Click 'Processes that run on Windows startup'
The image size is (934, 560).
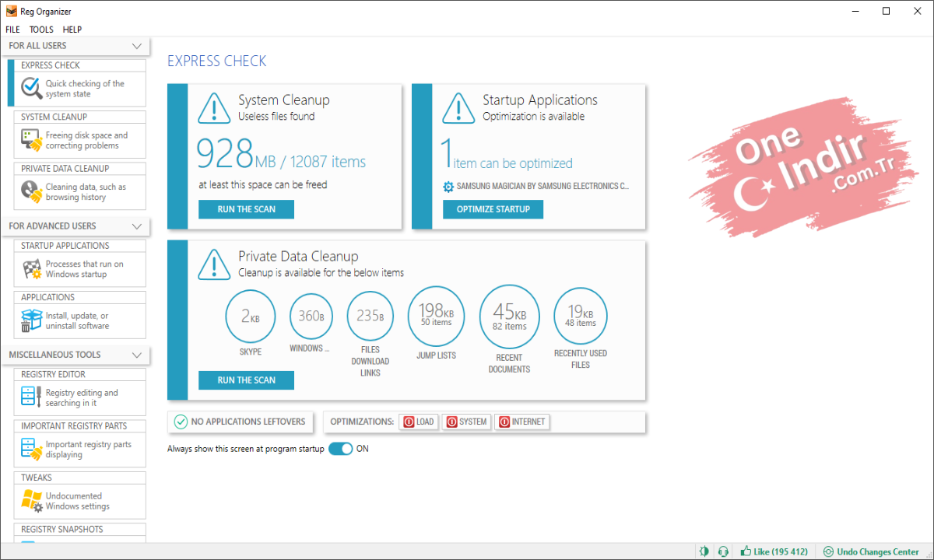point(84,269)
